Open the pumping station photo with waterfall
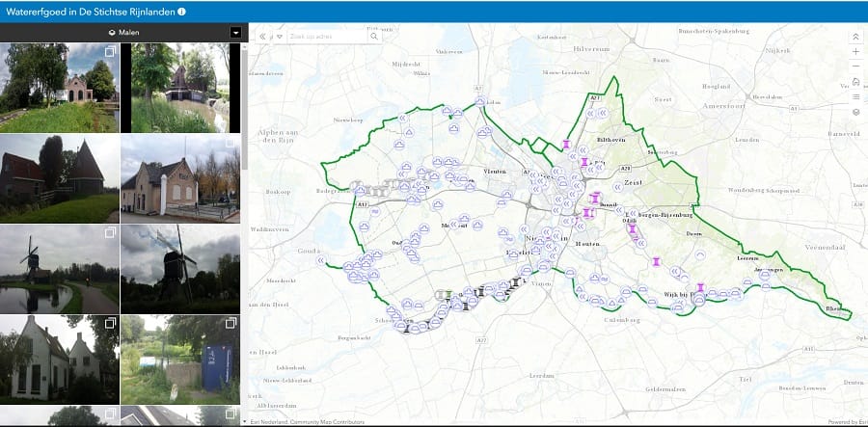This screenshot has width=868, height=427. coord(180,88)
